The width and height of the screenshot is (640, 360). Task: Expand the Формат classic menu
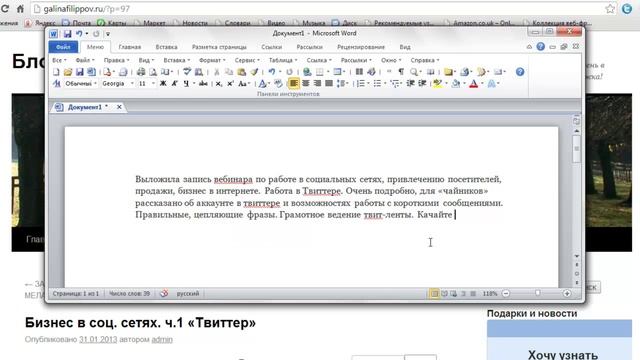click(212, 60)
